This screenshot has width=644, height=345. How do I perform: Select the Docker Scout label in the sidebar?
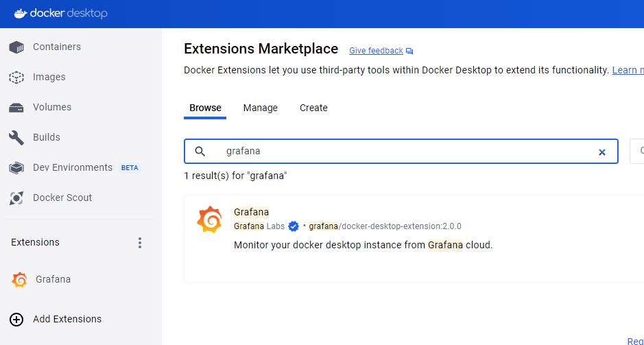point(62,198)
